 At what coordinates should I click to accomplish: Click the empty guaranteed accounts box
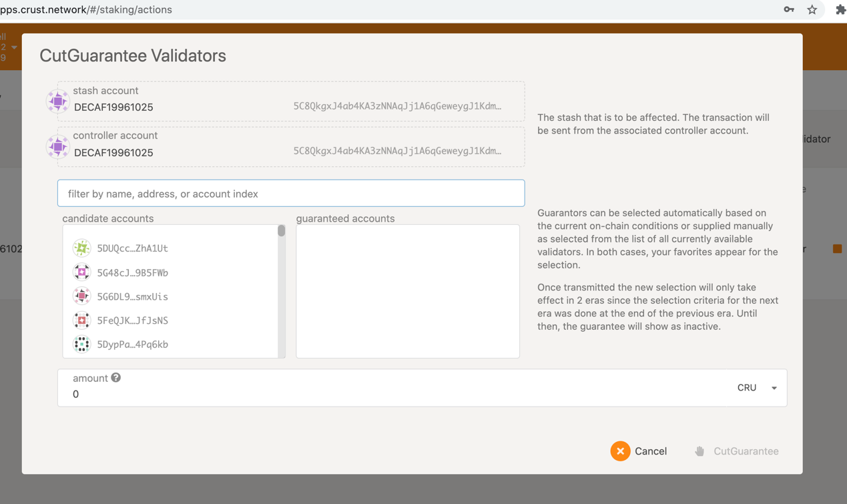[x=407, y=291]
